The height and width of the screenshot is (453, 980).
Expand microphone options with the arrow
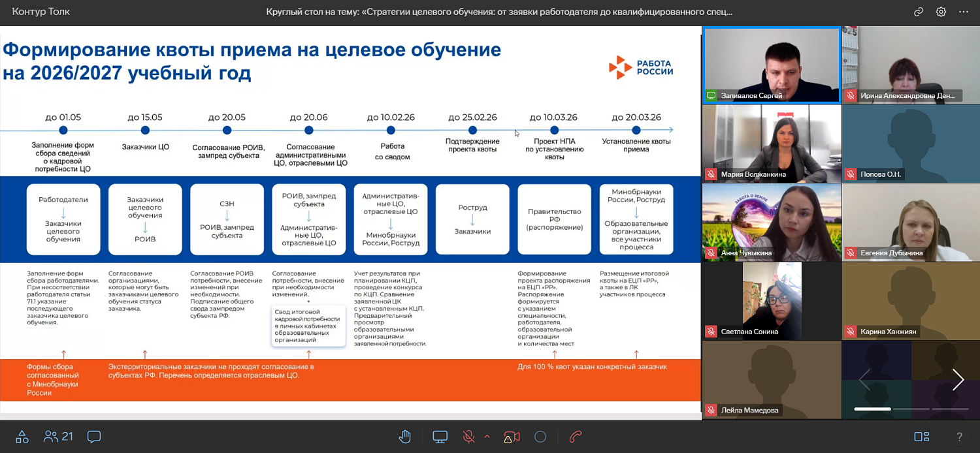[487, 437]
